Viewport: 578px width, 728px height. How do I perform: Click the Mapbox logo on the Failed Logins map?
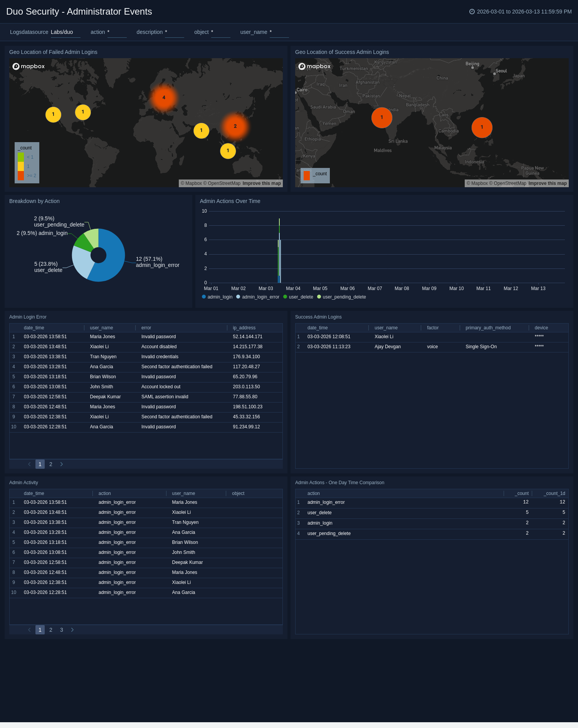[x=29, y=66]
